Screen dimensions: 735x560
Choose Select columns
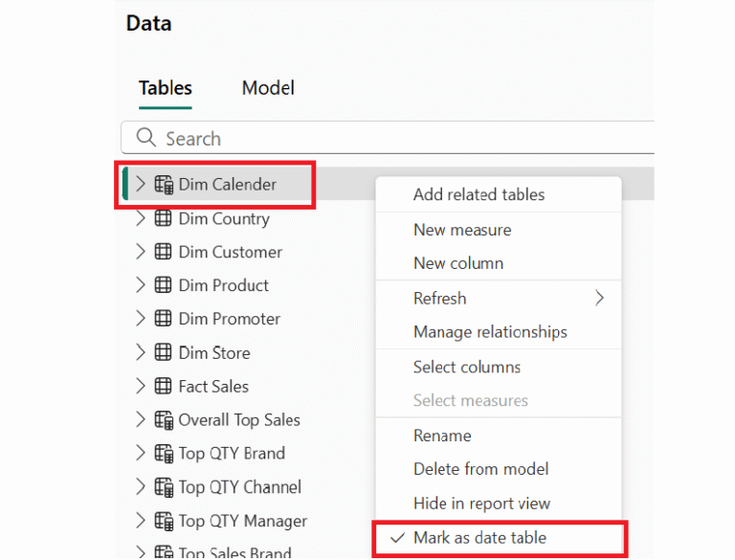pos(499,367)
